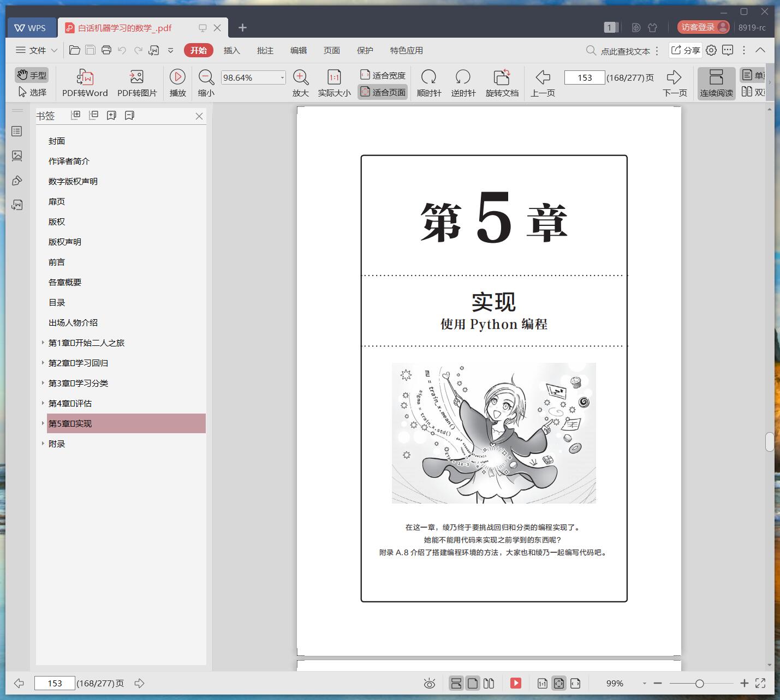Expand the 第2章 学习回归 bookmark
The height and width of the screenshot is (700, 780).
[43, 363]
